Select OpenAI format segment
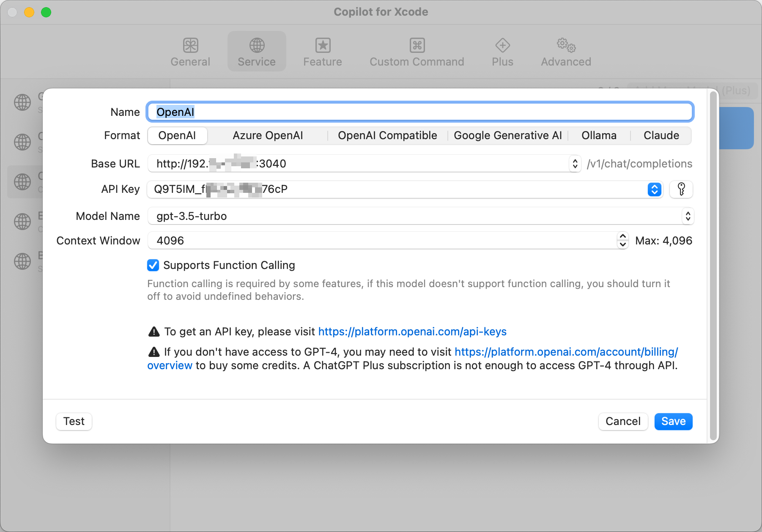 (177, 135)
